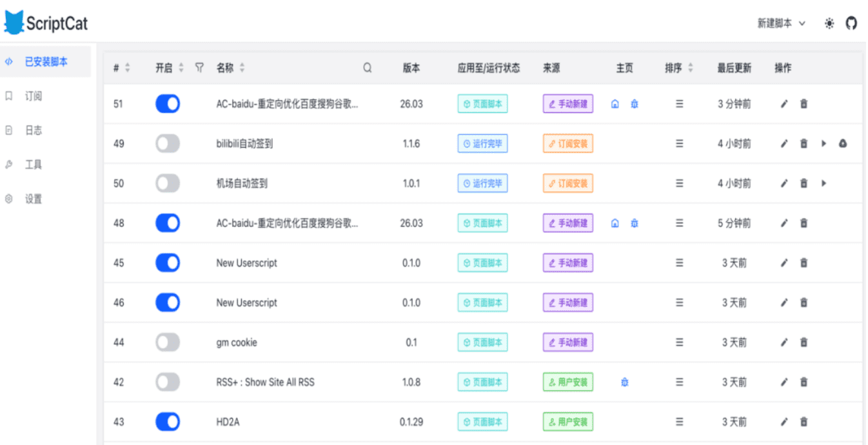This screenshot has height=445, width=868.
Task: Open the 新建脚本 dropdown
Action: point(782,24)
